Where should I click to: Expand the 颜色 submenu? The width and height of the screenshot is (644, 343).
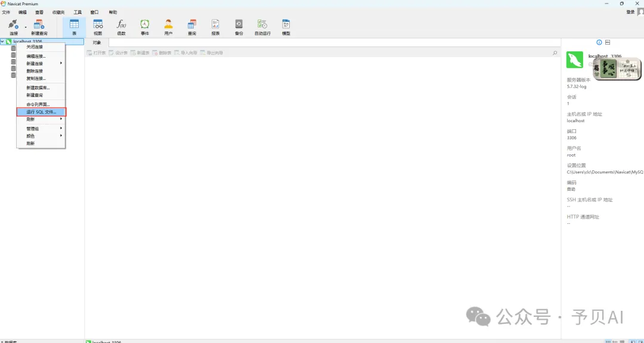(41, 136)
